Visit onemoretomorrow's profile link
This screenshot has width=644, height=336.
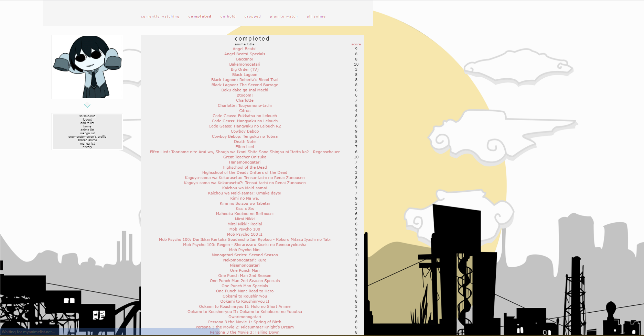(x=87, y=137)
